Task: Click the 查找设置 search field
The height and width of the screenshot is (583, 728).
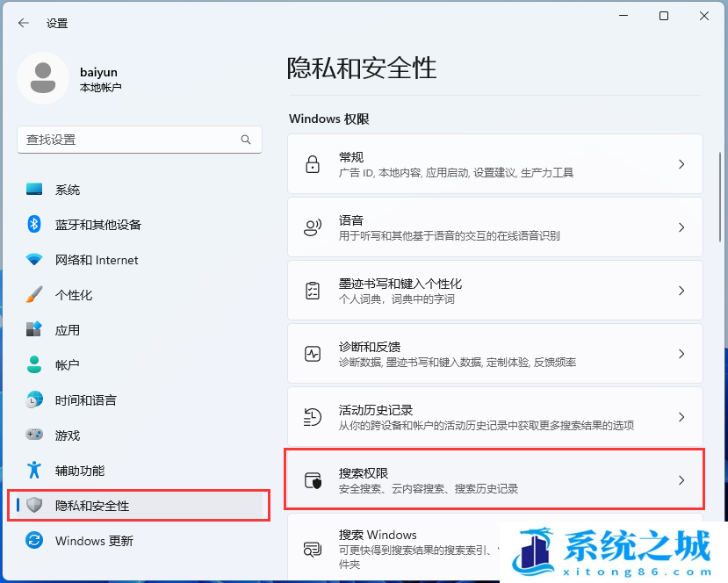Action: coord(127,140)
